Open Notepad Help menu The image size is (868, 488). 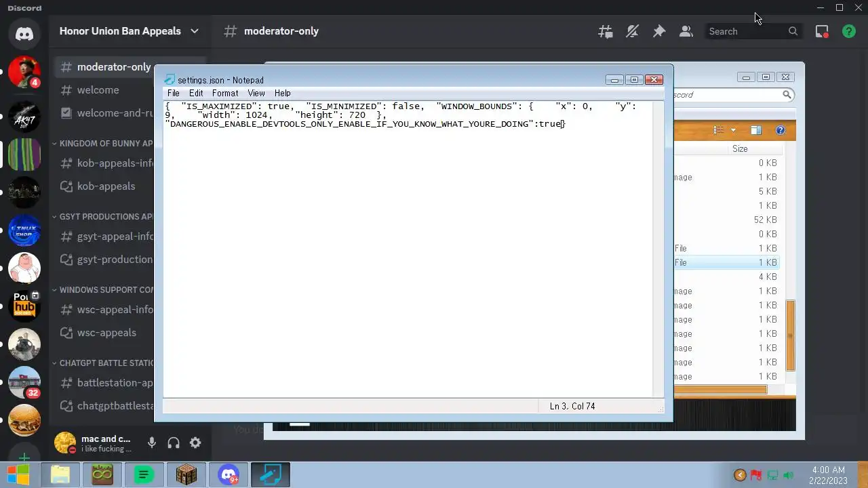[283, 93]
